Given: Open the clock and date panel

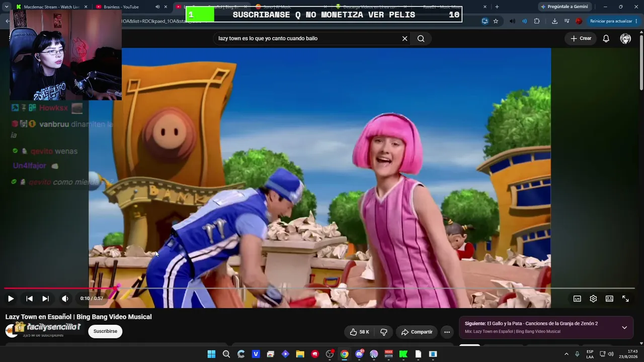Looking at the screenshot, I should click(x=629, y=354).
